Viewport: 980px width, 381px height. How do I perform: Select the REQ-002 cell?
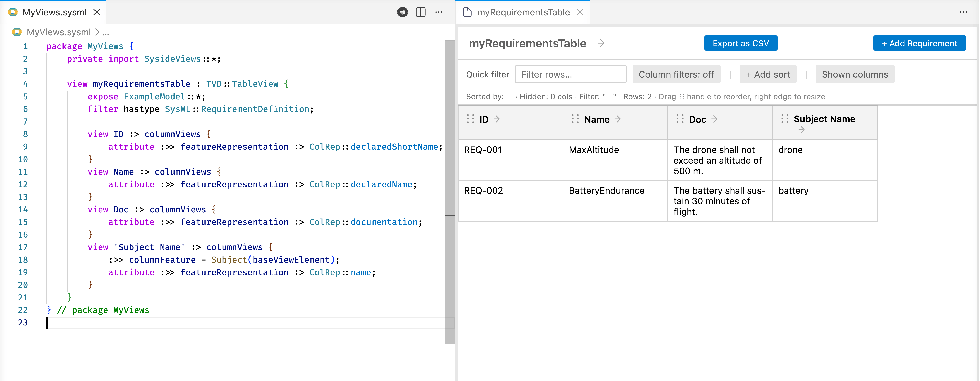(x=510, y=201)
